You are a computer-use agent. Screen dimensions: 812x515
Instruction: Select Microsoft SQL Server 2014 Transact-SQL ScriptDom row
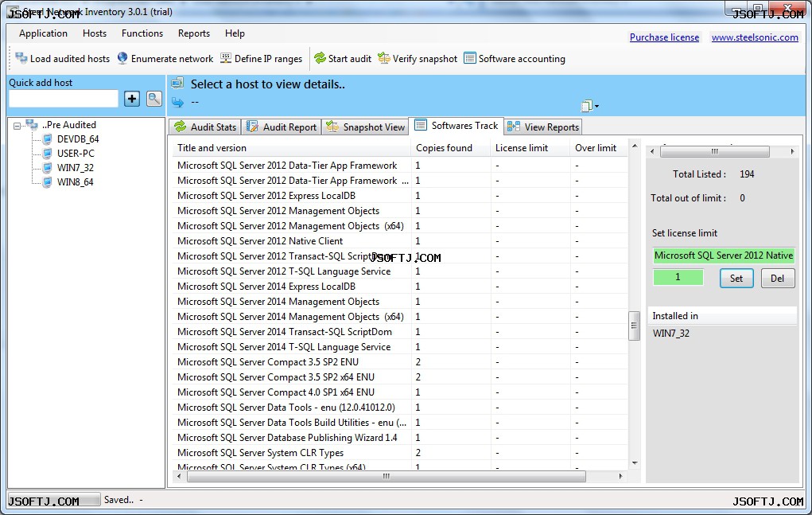click(400, 332)
